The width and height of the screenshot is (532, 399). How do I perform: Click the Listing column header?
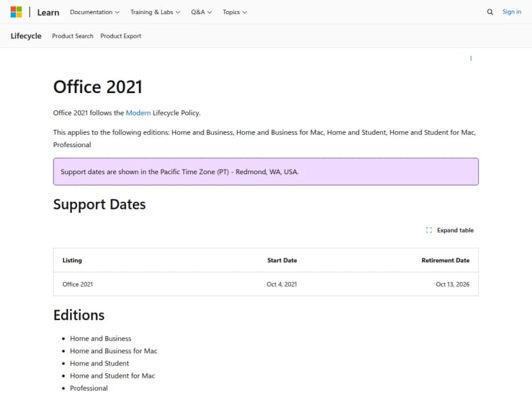(x=72, y=260)
